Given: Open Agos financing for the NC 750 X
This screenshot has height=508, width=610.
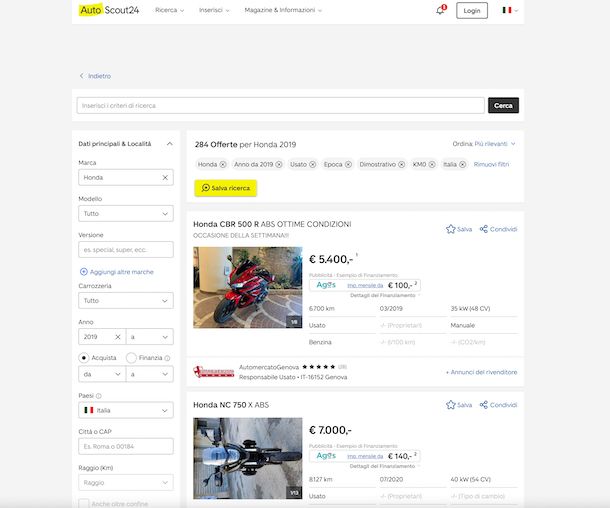Looking at the screenshot, I should [x=365, y=456].
